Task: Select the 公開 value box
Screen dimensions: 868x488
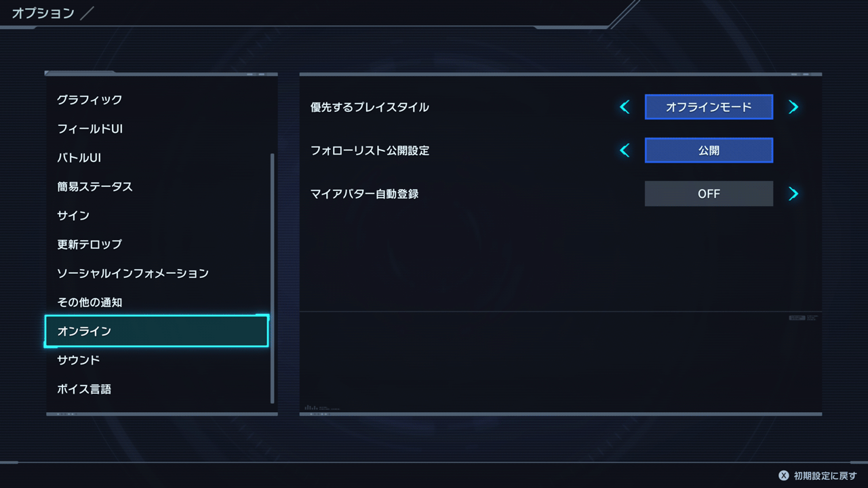Action: (x=709, y=150)
